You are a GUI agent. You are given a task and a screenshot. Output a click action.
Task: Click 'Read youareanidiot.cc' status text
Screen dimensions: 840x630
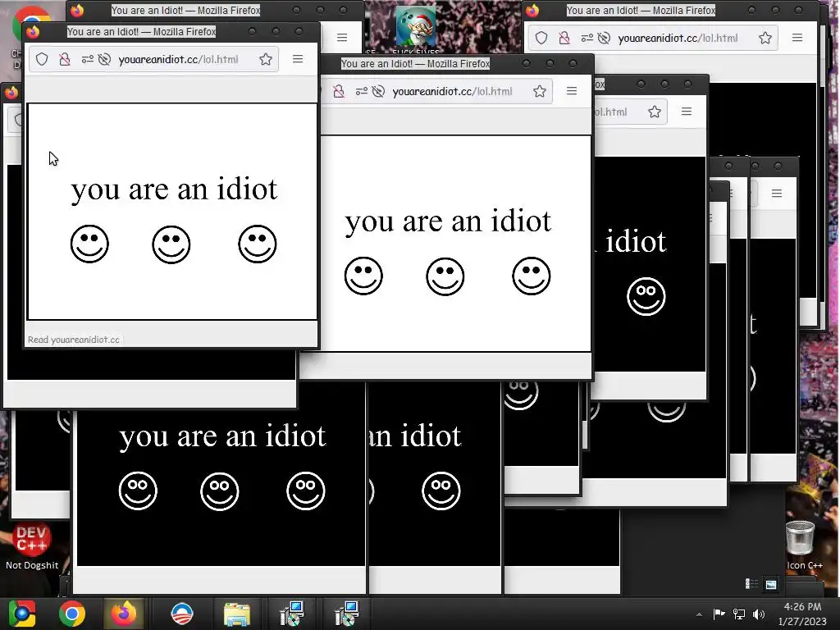(73, 340)
